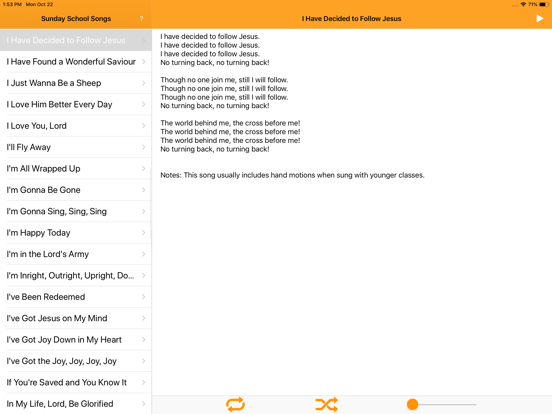
Task: Check the Wi-Fi icon in status bar
Action: pos(523,5)
